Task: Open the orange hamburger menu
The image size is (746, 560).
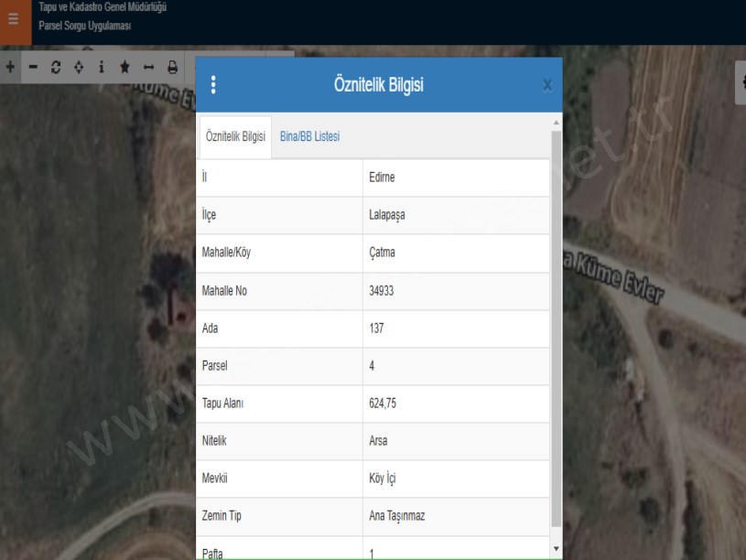Action: click(14, 19)
